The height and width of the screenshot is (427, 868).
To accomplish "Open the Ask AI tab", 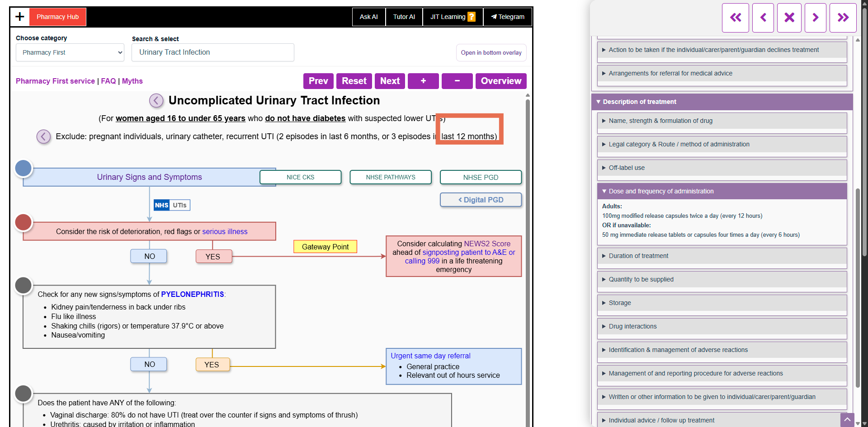I will click(x=368, y=17).
